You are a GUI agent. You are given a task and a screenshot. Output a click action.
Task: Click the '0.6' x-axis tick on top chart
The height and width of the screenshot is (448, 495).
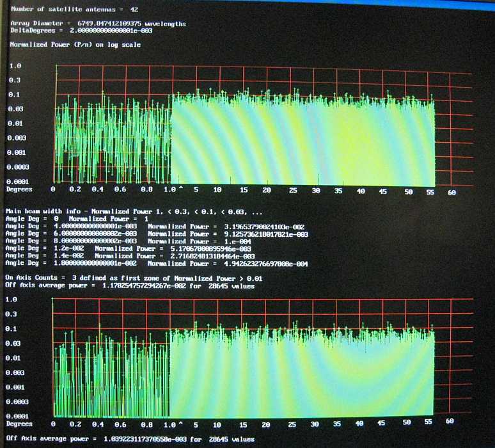click(120, 189)
